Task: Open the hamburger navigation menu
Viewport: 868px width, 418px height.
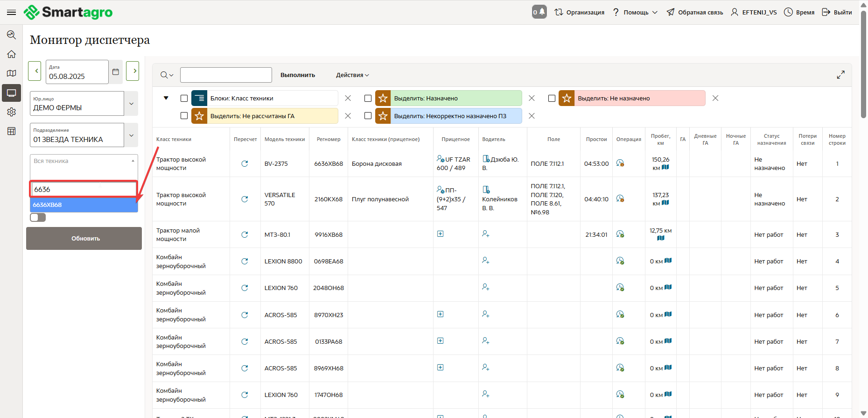Action: (x=12, y=12)
